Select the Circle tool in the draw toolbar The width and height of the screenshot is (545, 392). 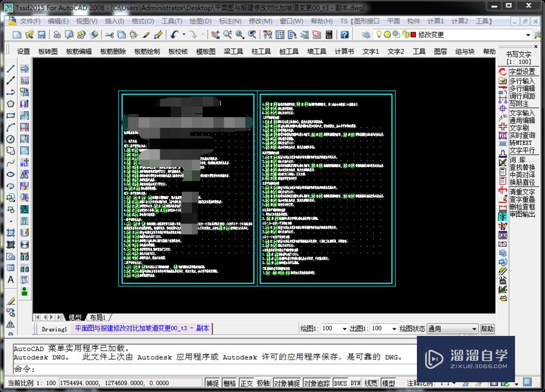[12, 139]
